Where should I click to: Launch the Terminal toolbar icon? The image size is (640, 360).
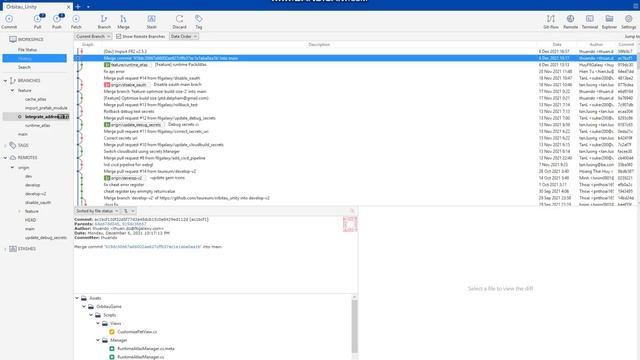click(590, 19)
